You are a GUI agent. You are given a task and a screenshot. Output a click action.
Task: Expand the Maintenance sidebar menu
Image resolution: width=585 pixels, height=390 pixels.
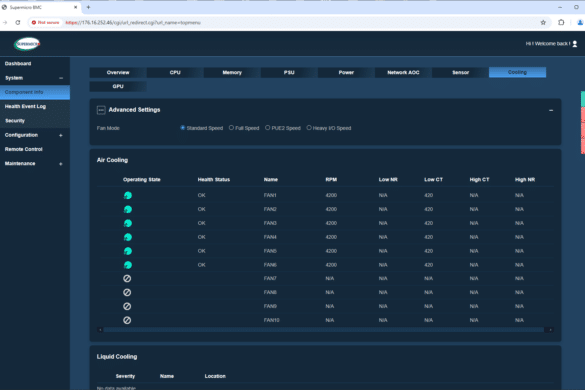click(x=61, y=164)
